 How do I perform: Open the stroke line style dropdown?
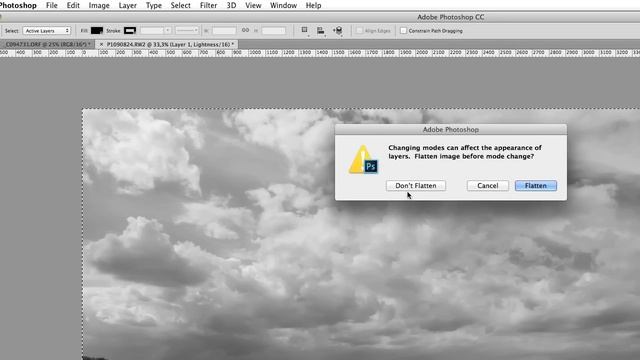click(x=187, y=31)
